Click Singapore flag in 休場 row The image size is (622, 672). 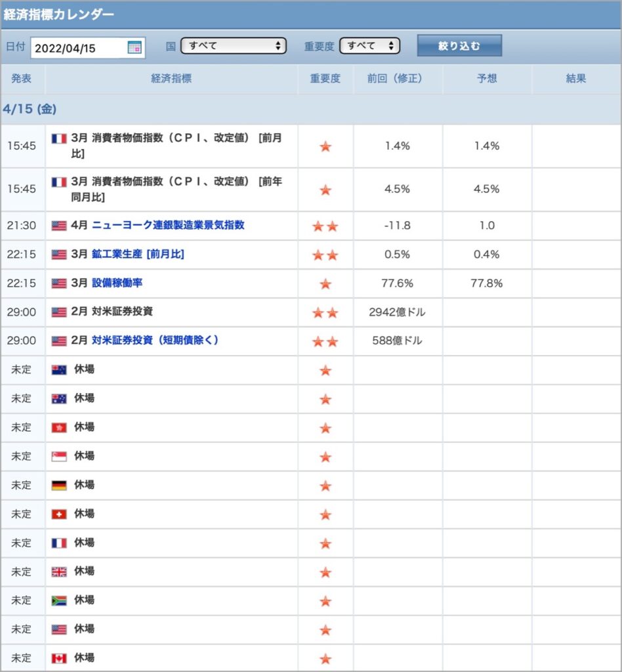click(59, 457)
